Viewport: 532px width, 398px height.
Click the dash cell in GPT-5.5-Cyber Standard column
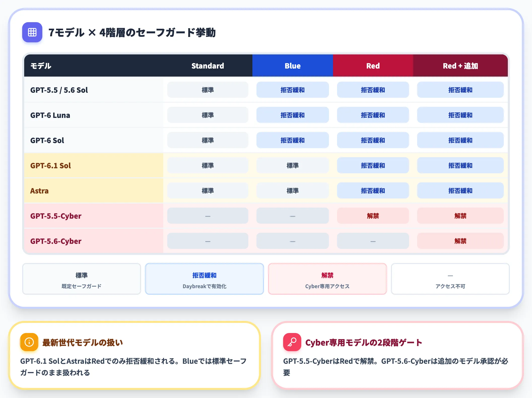(208, 216)
